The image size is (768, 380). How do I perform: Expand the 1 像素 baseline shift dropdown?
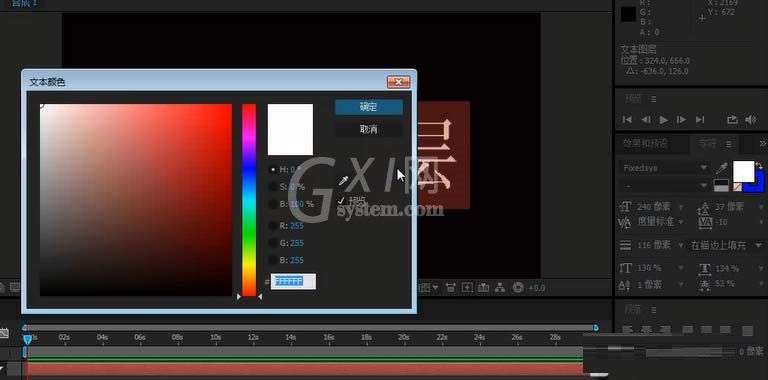tap(680, 284)
